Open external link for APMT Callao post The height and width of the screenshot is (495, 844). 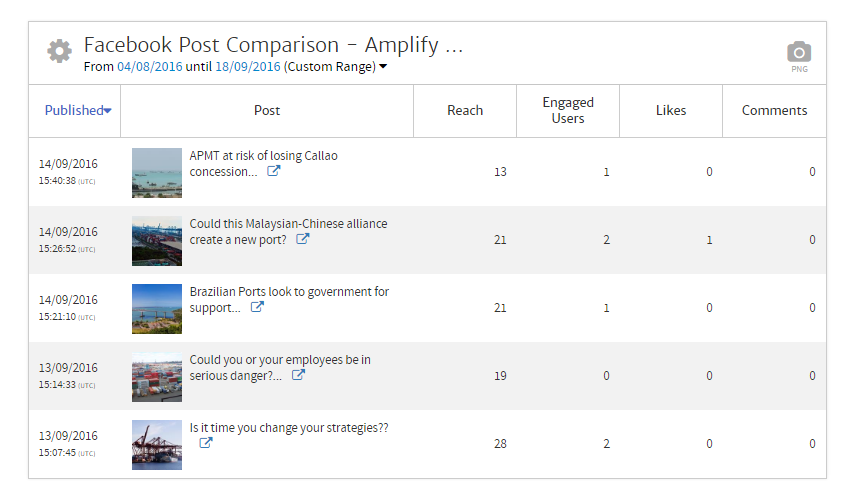273,172
